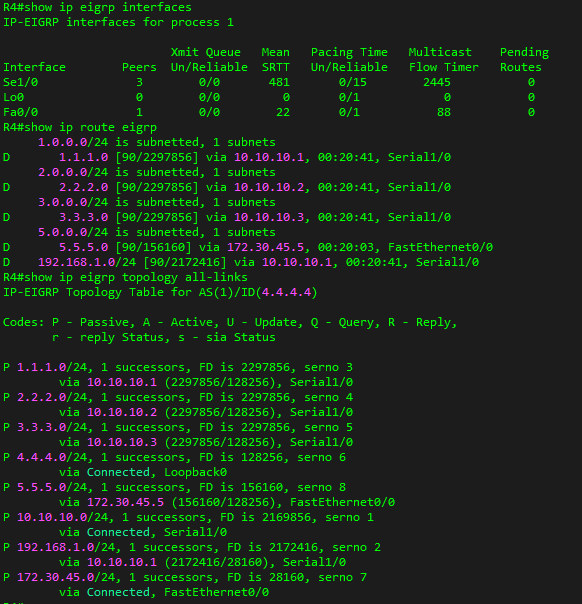This screenshot has height=604, width=582.
Task: Click 'Loopback0' in the topology table
Action: pyautogui.click(x=195, y=473)
